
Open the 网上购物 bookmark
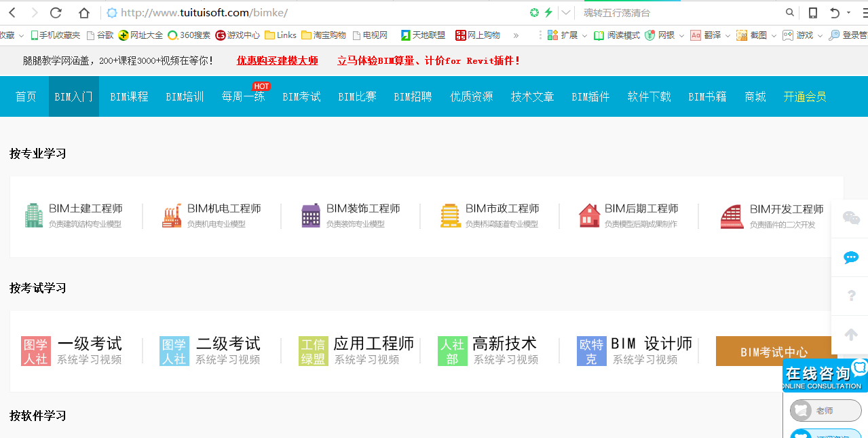click(478, 35)
